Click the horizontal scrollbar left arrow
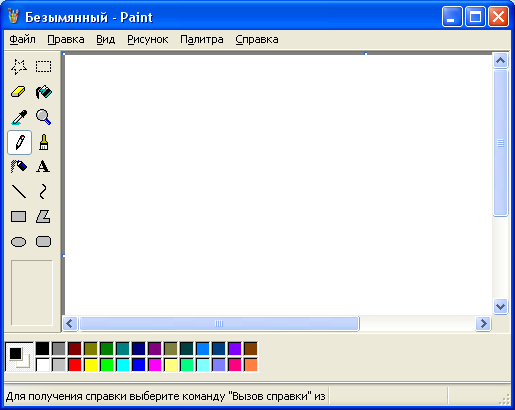Viewport: 515px width, 410px height. pyautogui.click(x=70, y=323)
